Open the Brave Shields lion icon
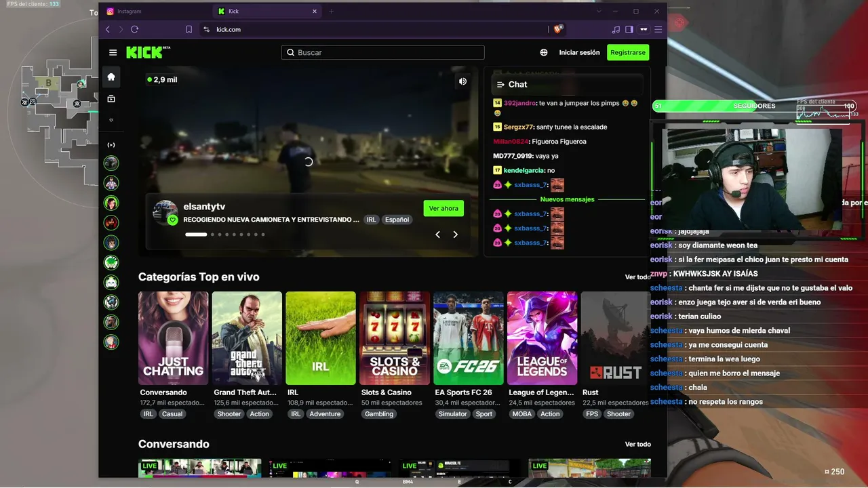Screen dimensions: 868x488 pos(559,29)
